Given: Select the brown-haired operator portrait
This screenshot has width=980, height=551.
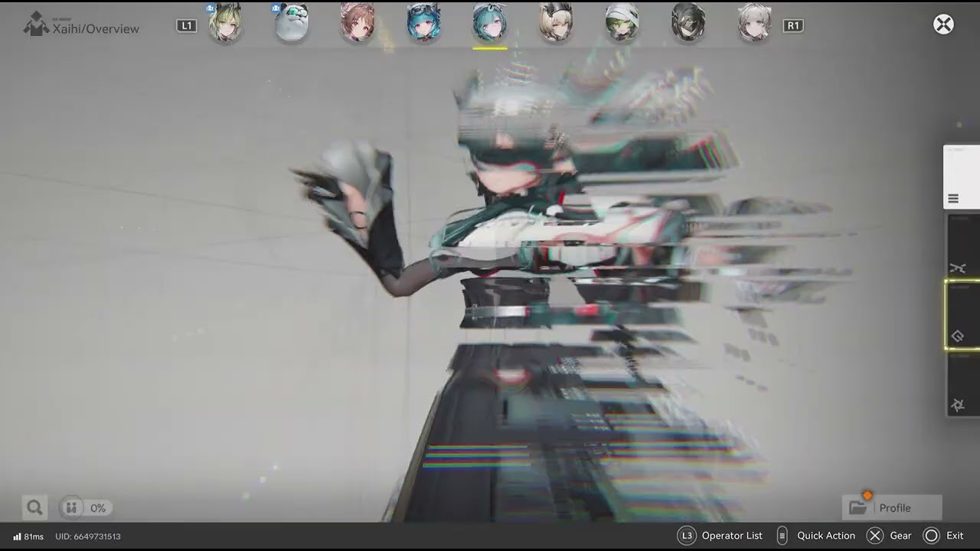Looking at the screenshot, I should [358, 23].
